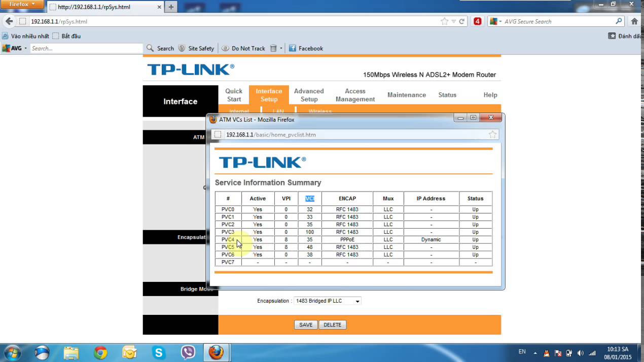Reload the page in main Firefox window
644x362 pixels.
tap(462, 21)
